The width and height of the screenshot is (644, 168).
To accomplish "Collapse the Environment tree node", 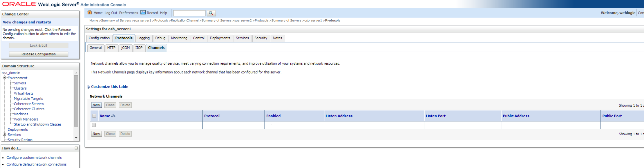I will coord(4,78).
